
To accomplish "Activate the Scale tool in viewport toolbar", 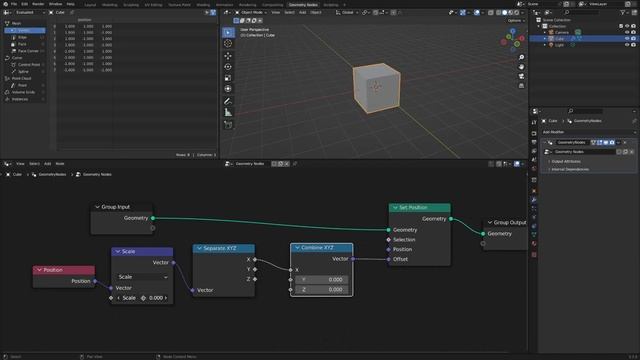I will pos(228,78).
